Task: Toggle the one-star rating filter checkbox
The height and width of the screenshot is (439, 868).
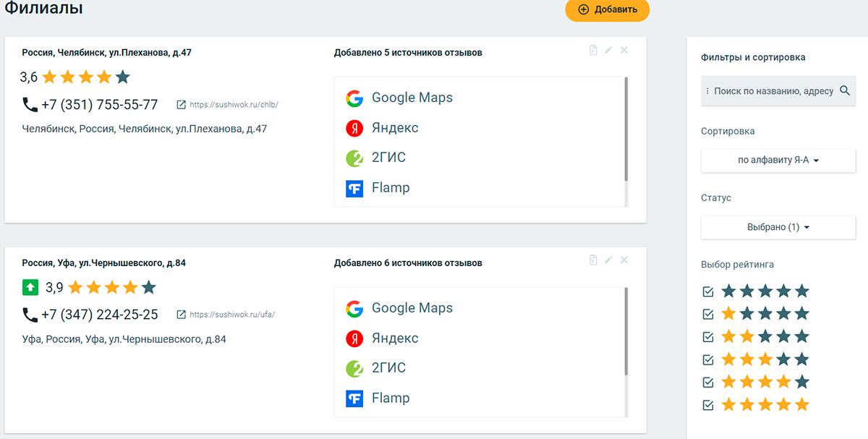Action: (708, 315)
